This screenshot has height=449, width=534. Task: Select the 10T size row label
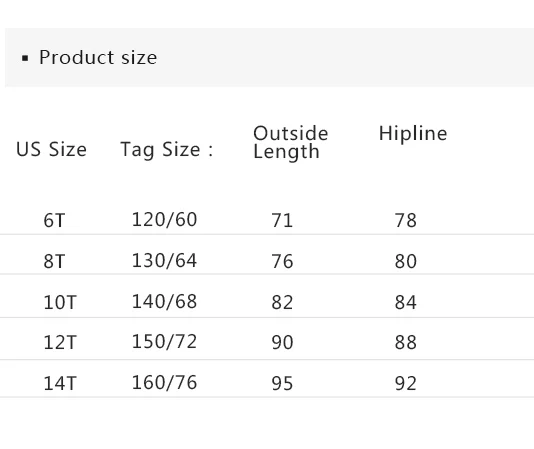[60, 302]
